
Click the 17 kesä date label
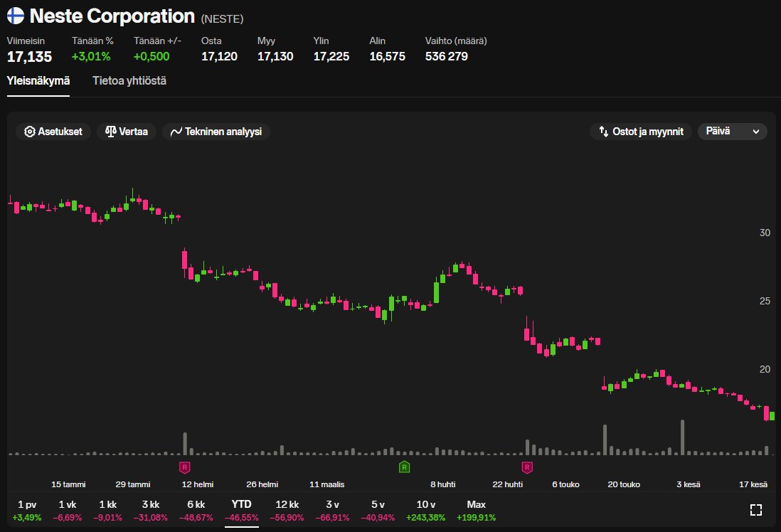[x=753, y=484]
